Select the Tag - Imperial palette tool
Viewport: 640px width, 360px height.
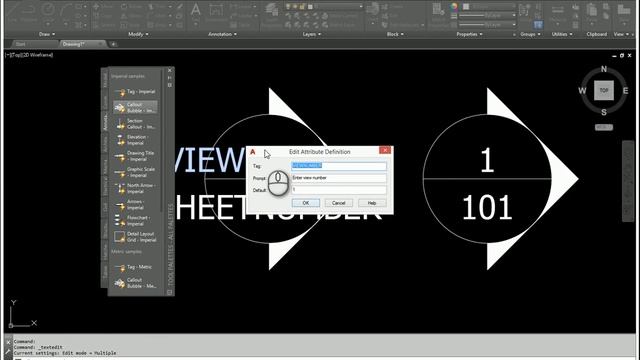coord(135,92)
